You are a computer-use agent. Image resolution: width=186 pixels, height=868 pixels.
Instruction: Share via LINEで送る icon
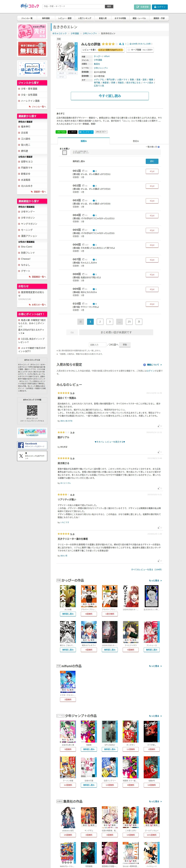61,132
